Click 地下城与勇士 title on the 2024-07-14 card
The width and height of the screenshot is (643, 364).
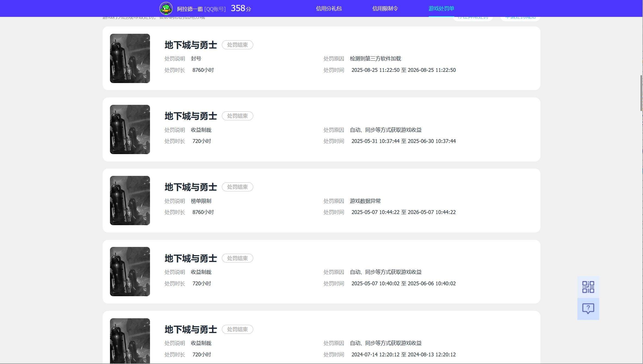click(x=191, y=329)
